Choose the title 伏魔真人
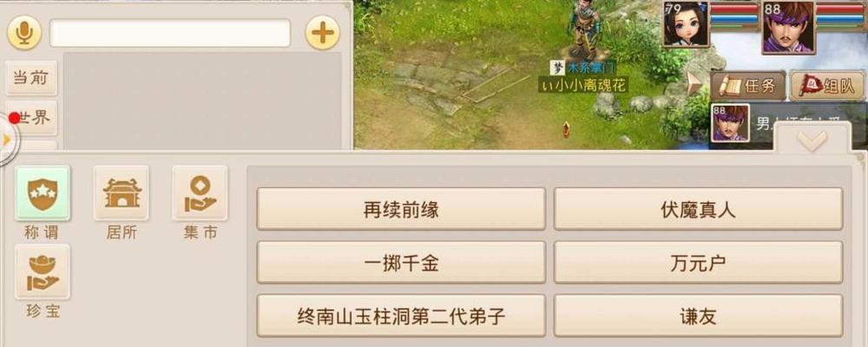This screenshot has width=868, height=347. (x=698, y=209)
